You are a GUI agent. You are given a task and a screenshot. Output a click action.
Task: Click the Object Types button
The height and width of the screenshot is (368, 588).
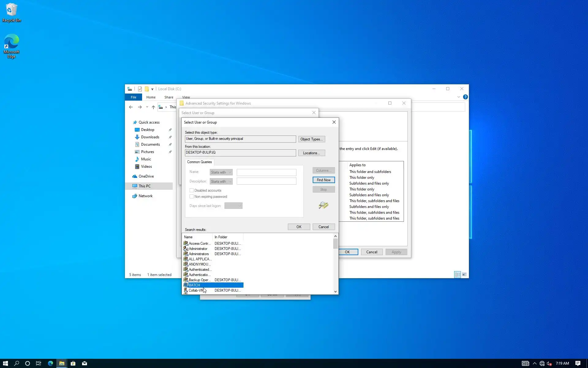(311, 139)
